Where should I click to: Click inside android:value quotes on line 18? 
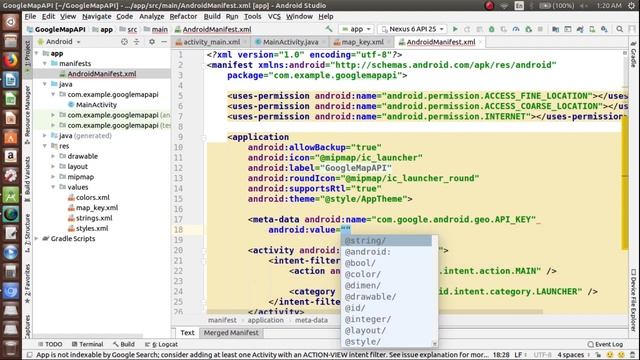[x=346, y=230]
